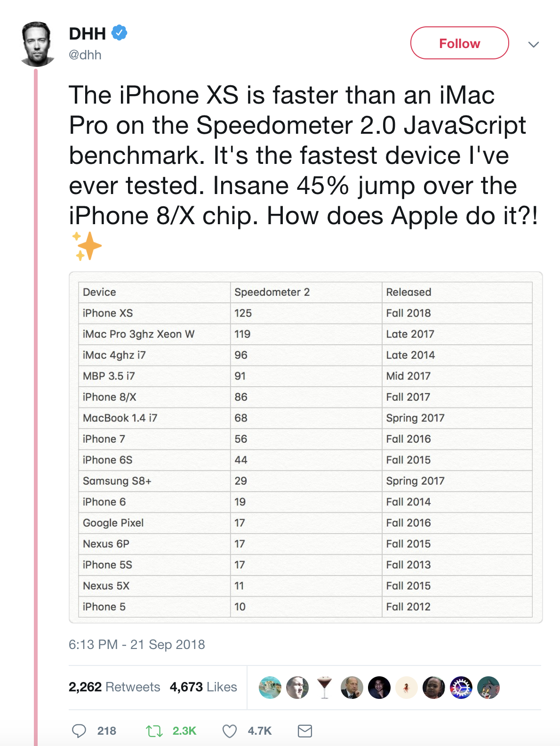Like the tweet with the heart icon
The image size is (560, 746).
(229, 730)
